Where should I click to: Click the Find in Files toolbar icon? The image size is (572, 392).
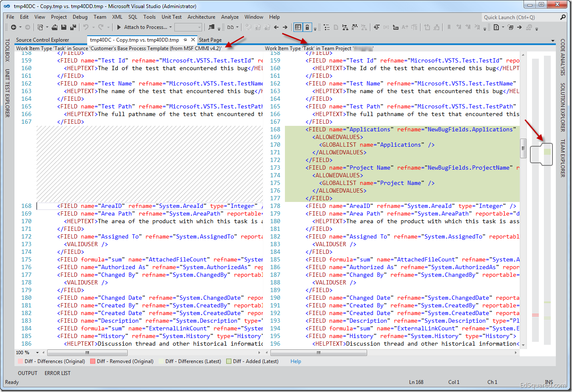(211, 27)
